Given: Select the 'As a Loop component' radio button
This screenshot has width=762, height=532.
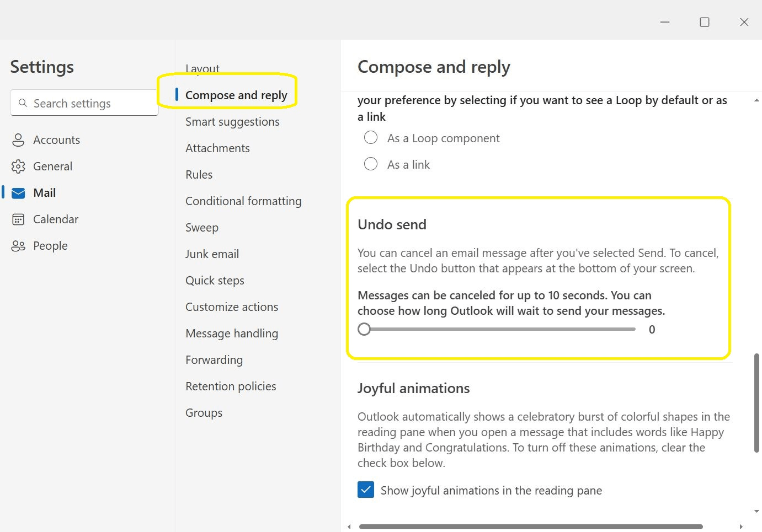Looking at the screenshot, I should (371, 137).
